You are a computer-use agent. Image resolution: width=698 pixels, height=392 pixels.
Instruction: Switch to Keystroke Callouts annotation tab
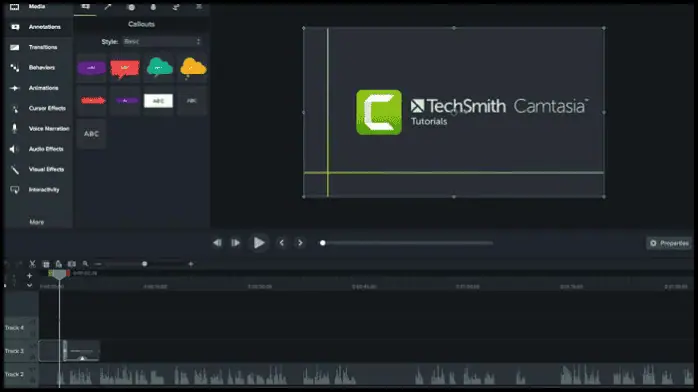tap(199, 7)
